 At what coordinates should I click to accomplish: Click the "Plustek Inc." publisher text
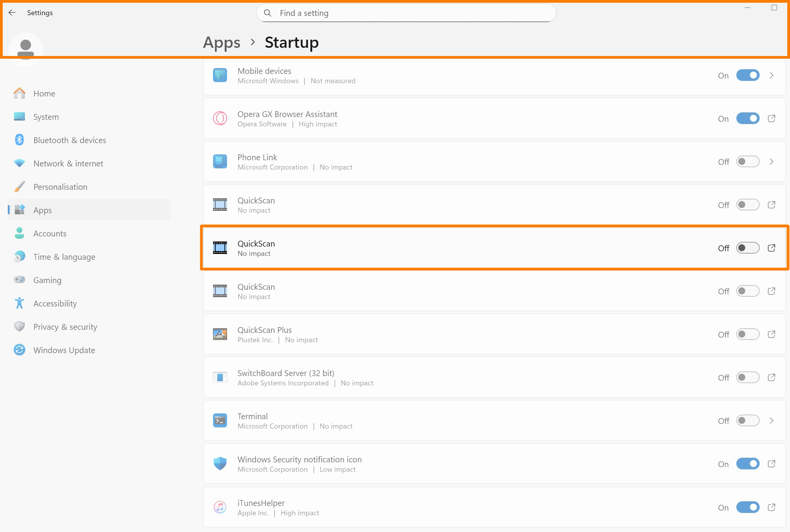click(255, 340)
